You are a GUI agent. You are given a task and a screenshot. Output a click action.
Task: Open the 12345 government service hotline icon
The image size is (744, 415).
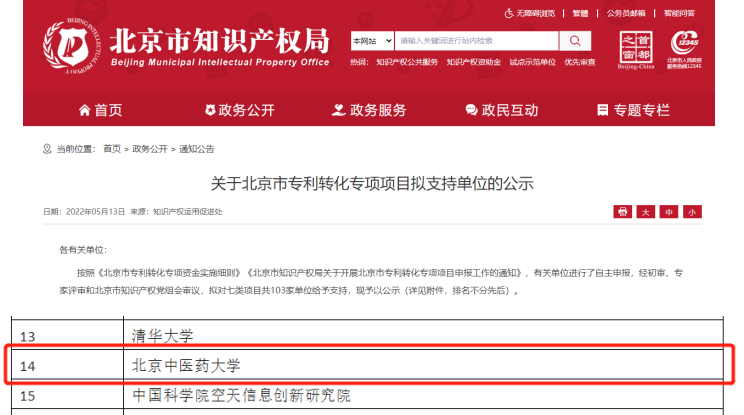[x=688, y=45]
